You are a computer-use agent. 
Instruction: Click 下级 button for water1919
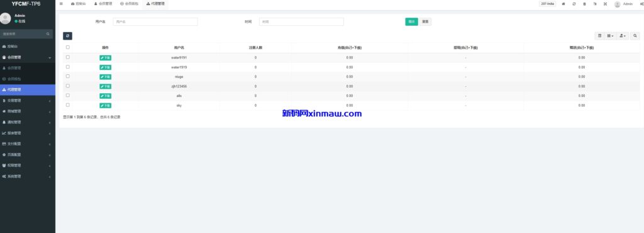point(105,67)
